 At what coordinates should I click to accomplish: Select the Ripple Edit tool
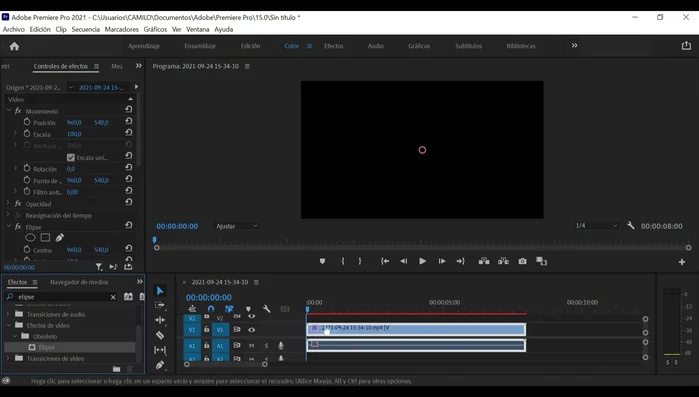(160, 320)
